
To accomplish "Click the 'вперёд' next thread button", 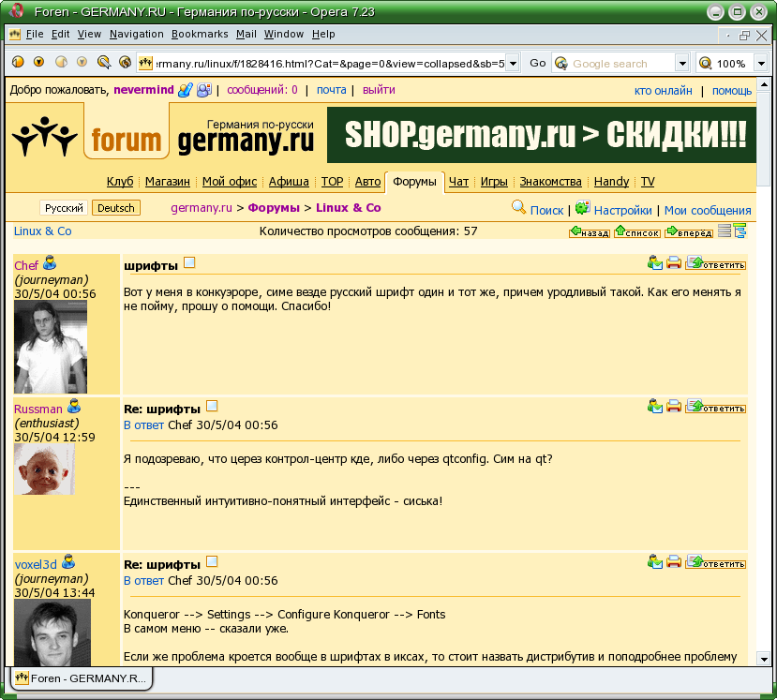I will 689,231.
